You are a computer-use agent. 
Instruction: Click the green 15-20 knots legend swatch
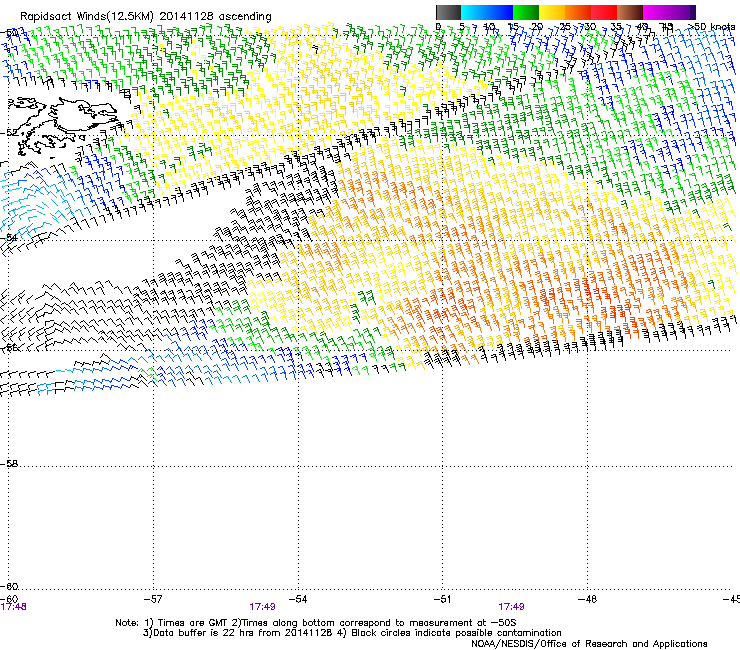pyautogui.click(x=526, y=12)
